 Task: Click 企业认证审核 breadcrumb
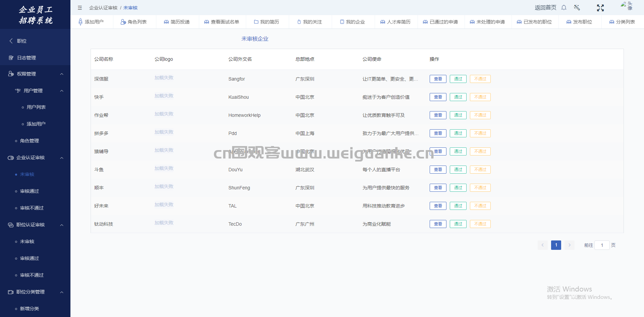pos(103,8)
